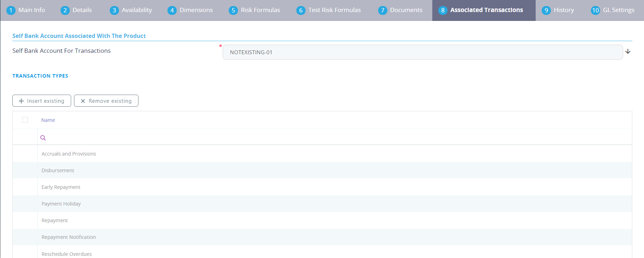Switch to the Main Info tab
The height and width of the screenshot is (258, 644).
point(26,10)
